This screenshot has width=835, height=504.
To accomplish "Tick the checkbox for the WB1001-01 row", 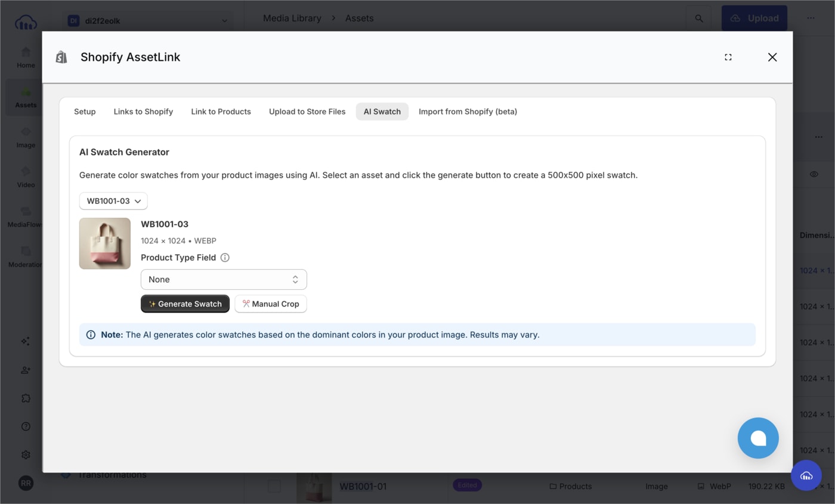I will [x=274, y=486].
